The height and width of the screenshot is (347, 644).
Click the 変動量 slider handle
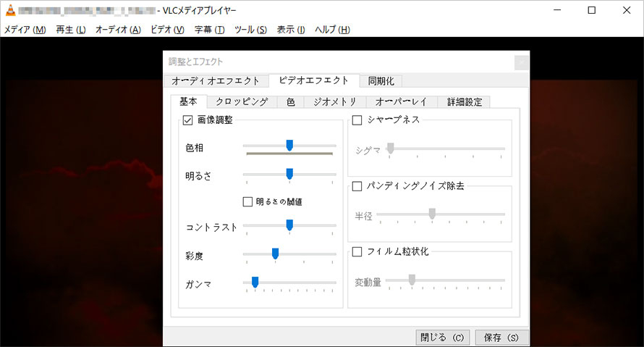point(412,280)
